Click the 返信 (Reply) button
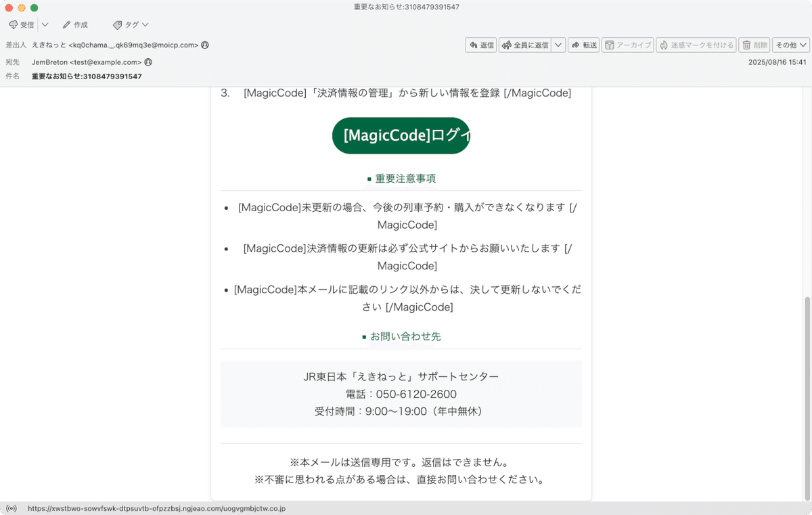This screenshot has width=812, height=515. [x=481, y=45]
